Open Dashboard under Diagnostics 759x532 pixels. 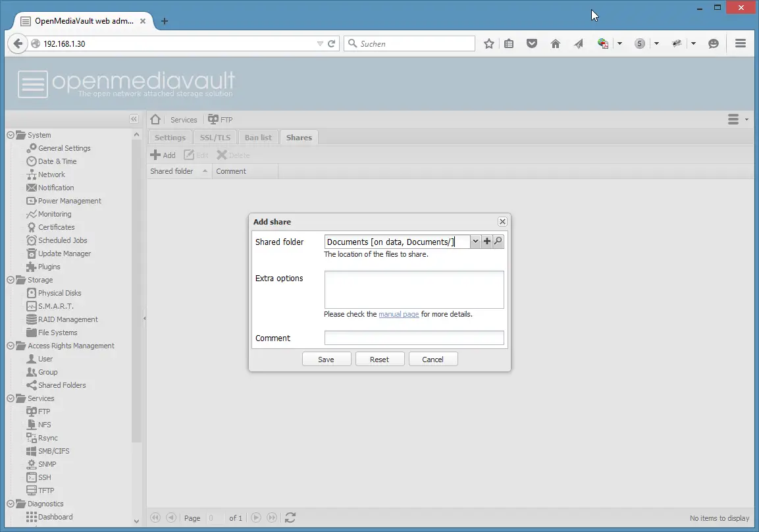55,517
